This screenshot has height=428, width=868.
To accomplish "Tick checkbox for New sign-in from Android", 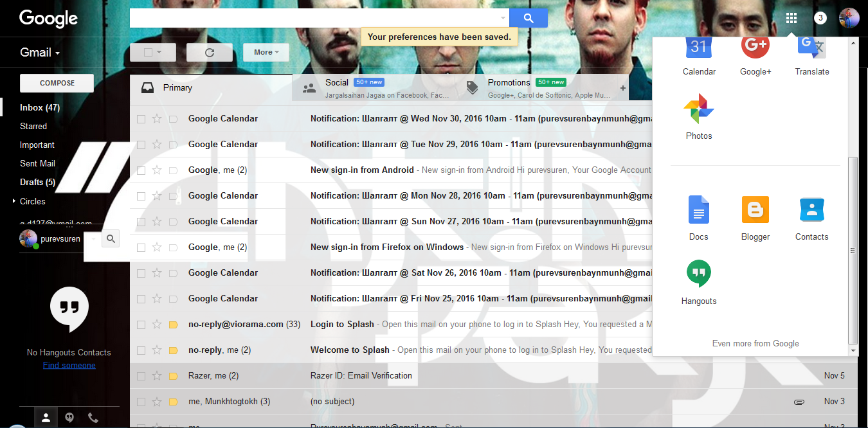I will 141,170.
